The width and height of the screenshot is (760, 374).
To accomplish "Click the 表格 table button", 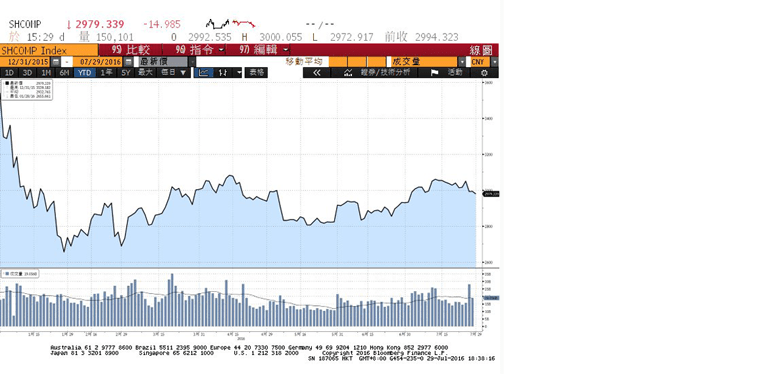I will 256,73.
